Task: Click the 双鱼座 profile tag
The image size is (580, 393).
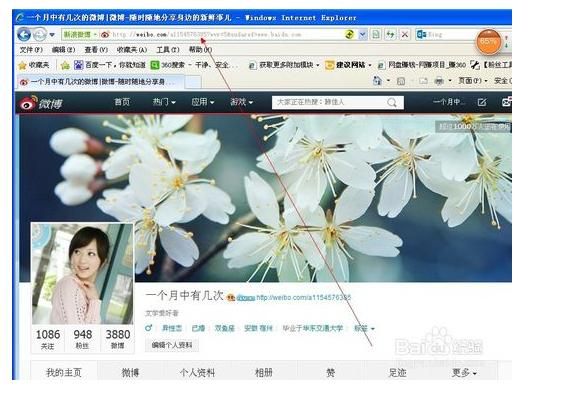Action: coord(225,328)
